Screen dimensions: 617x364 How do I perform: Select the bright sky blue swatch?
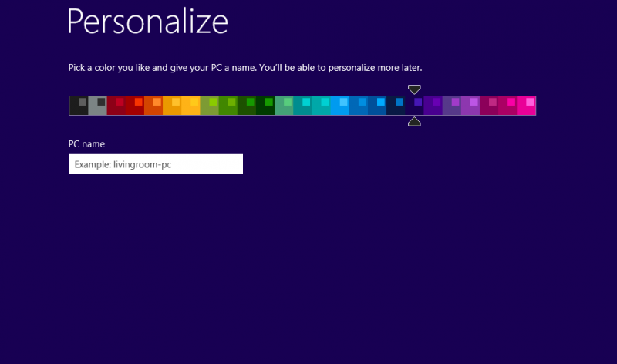point(340,106)
